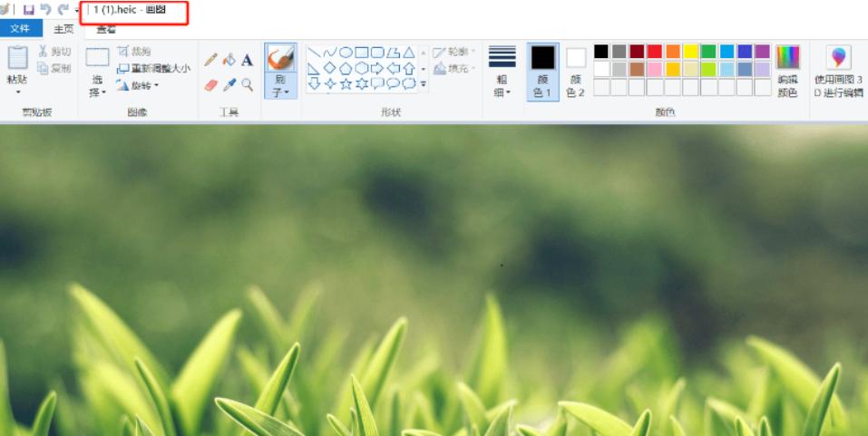This screenshot has height=436, width=868.
Task: Pick the green color swatch
Action: (708, 52)
